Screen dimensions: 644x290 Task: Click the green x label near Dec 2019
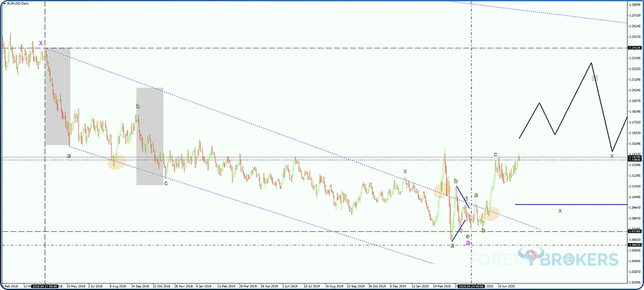click(405, 171)
